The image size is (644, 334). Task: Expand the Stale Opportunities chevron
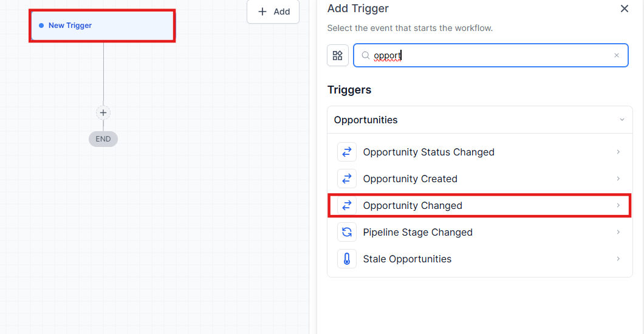pyautogui.click(x=618, y=259)
